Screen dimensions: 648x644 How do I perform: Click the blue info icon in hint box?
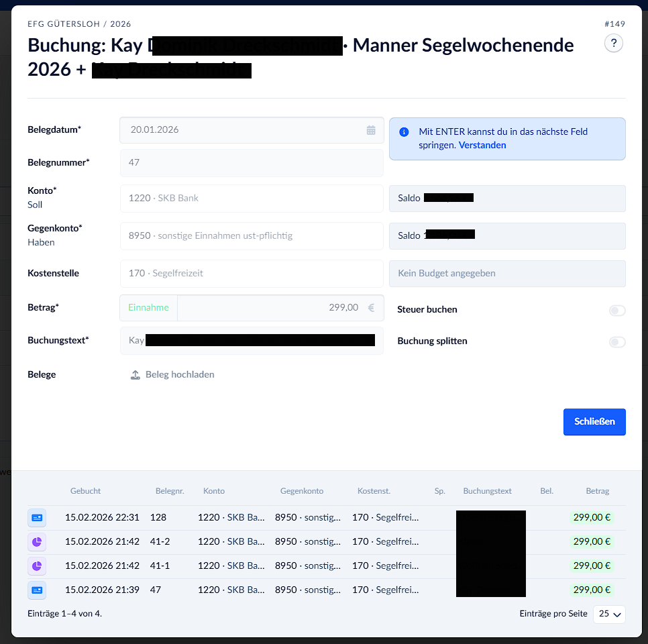coord(404,132)
